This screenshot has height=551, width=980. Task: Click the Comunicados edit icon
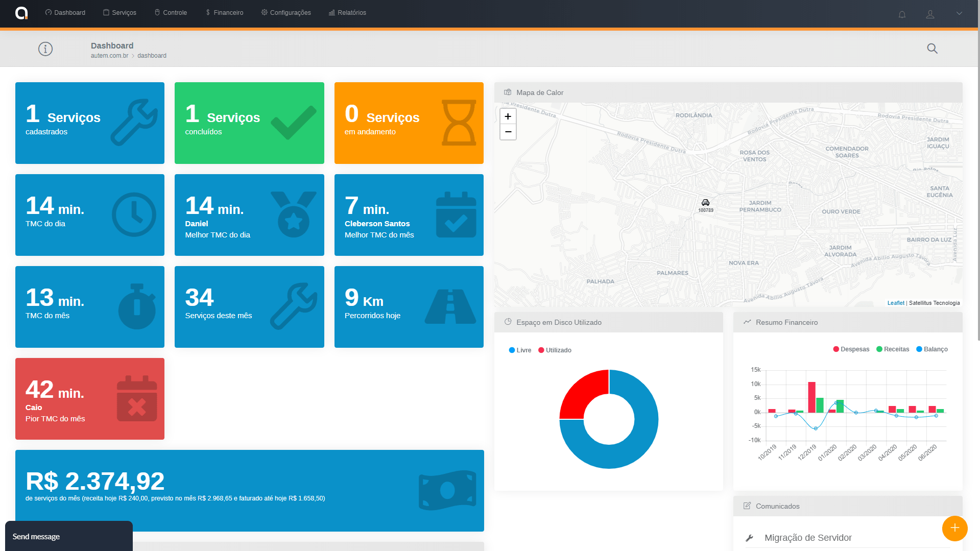point(747,506)
